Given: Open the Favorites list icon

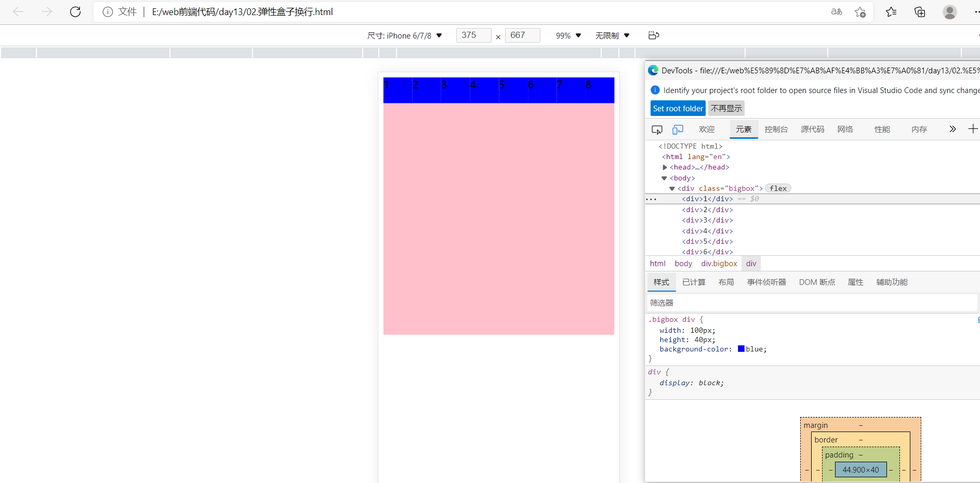Looking at the screenshot, I should point(891,12).
